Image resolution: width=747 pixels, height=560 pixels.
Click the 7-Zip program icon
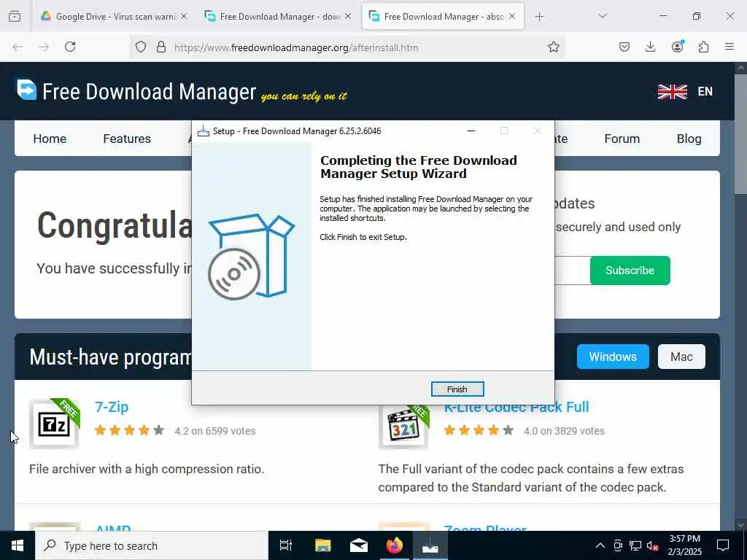tap(54, 424)
